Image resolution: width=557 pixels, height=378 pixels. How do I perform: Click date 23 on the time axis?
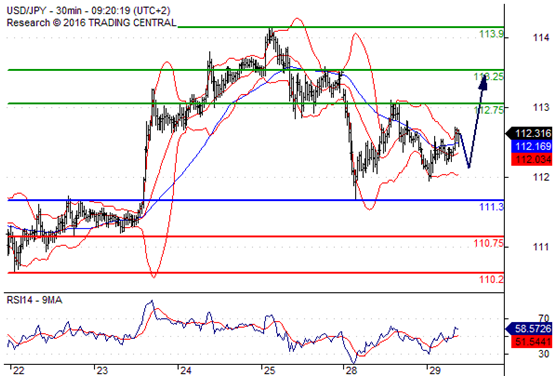point(102,371)
